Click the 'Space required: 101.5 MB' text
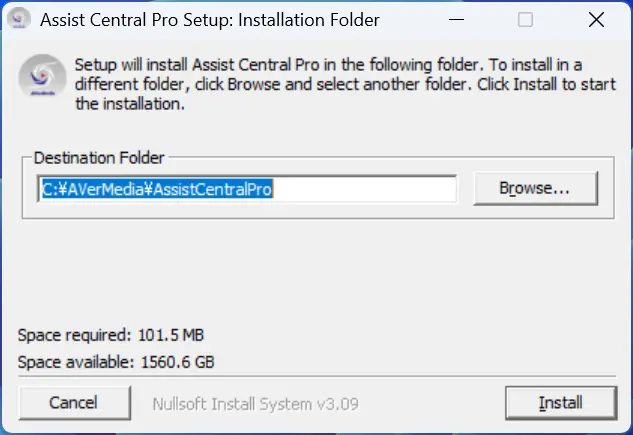The height and width of the screenshot is (435, 633). [x=111, y=335]
